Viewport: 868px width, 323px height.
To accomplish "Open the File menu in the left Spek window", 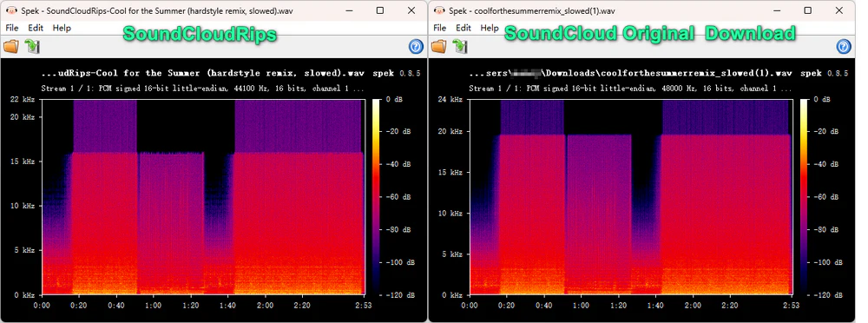I will click(12, 28).
